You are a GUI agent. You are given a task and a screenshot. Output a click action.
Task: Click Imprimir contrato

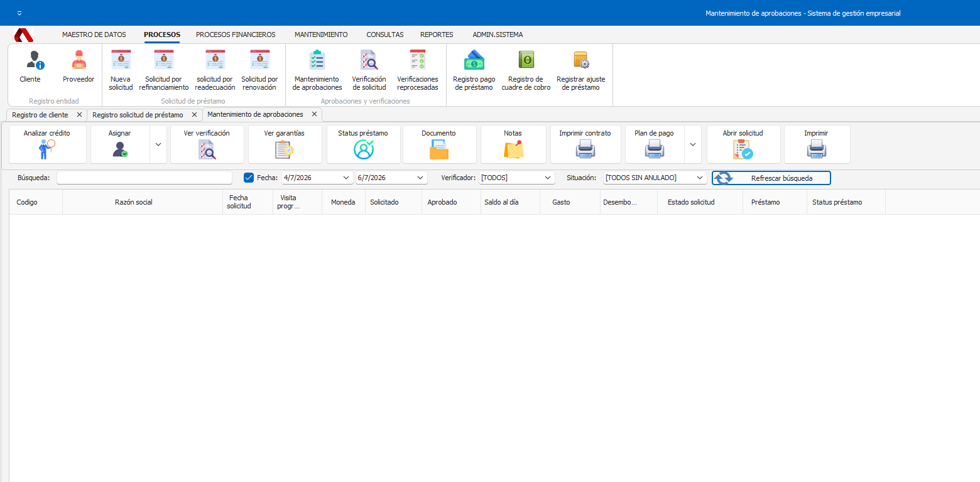coord(585,144)
